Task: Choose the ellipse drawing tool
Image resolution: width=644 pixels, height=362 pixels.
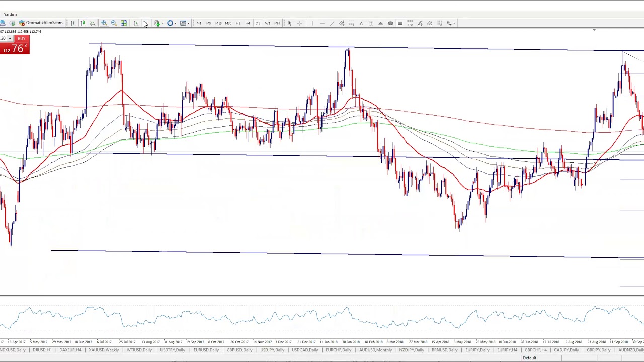Action: [x=390, y=23]
